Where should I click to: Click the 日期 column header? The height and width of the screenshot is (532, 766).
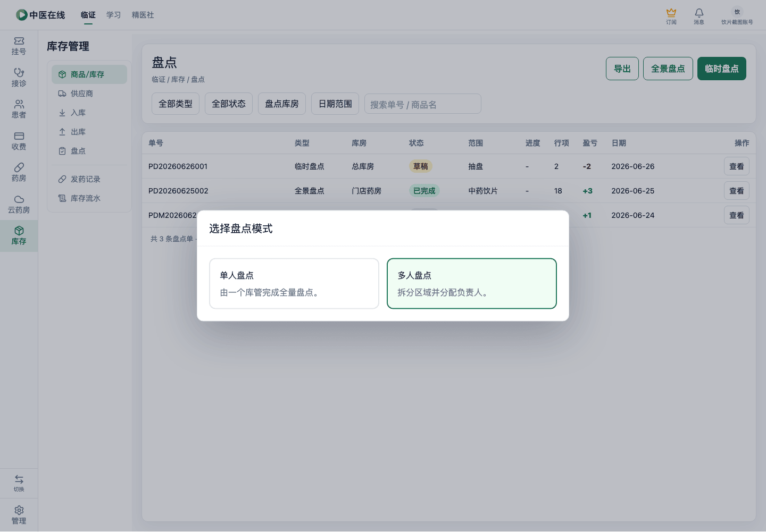[619, 143]
